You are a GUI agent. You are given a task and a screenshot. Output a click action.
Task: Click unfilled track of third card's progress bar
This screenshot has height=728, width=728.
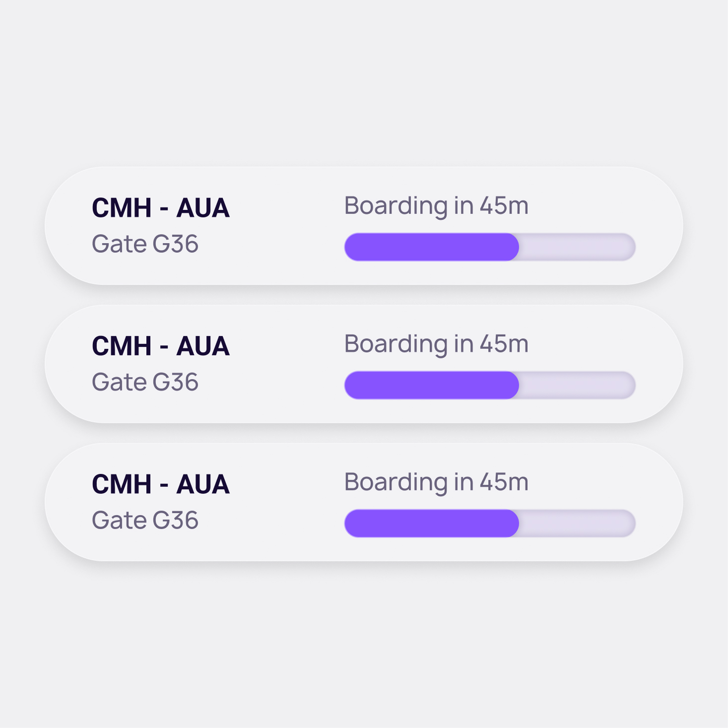click(x=577, y=524)
